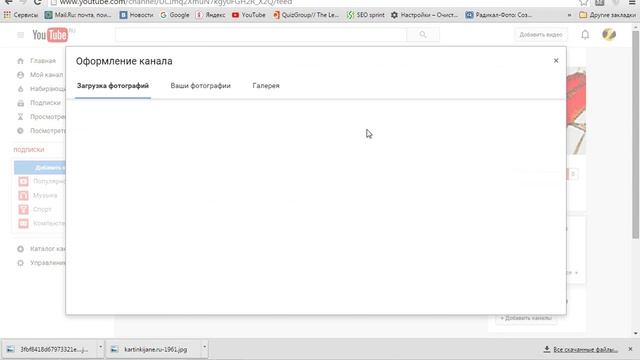Click the Посмотреть позже clock icon
This screenshot has width=640, height=360.
point(20,131)
